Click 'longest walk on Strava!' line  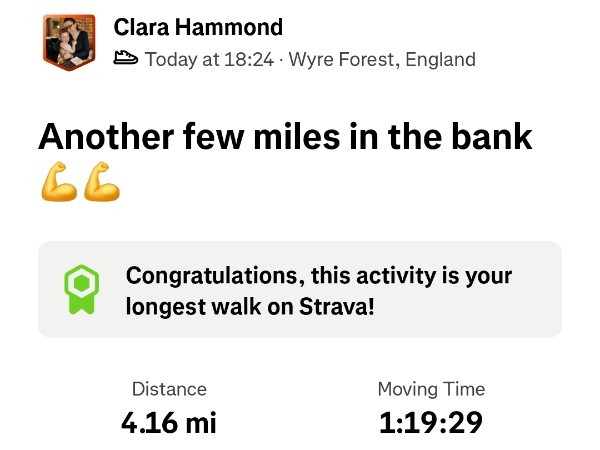coord(250,306)
